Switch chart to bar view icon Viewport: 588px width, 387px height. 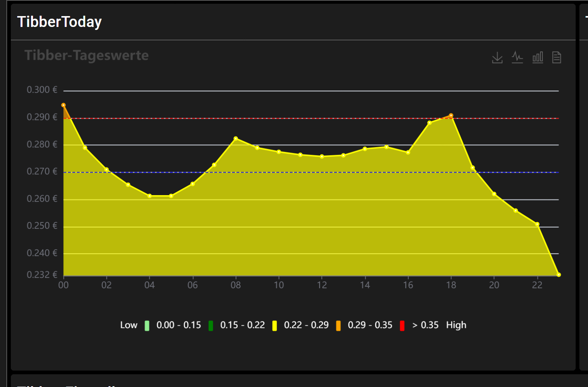[538, 57]
